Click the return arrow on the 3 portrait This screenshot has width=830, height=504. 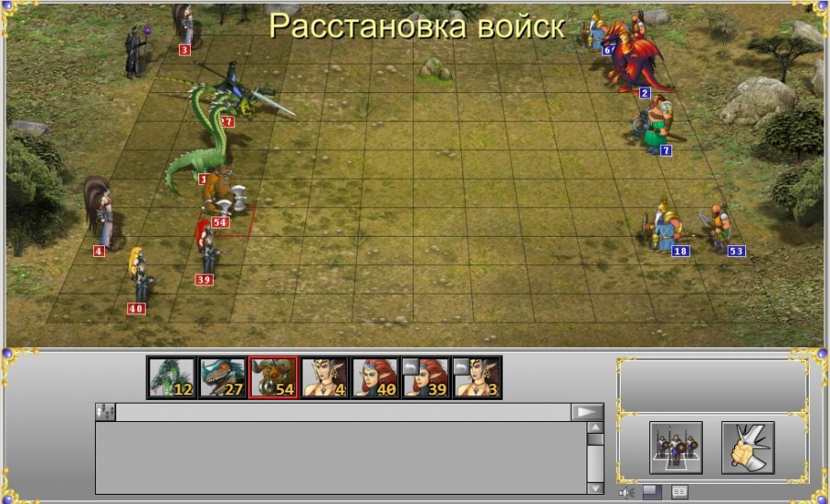pos(462,366)
